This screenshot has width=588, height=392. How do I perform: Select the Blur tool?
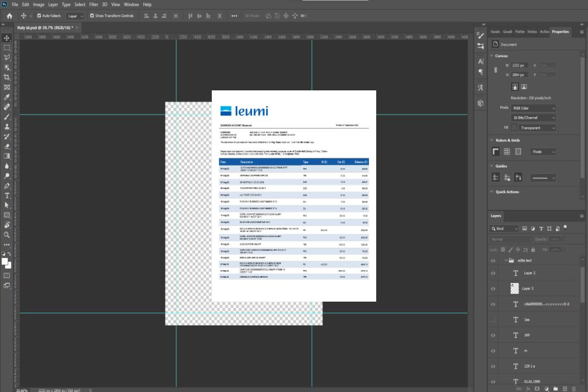coord(7,166)
